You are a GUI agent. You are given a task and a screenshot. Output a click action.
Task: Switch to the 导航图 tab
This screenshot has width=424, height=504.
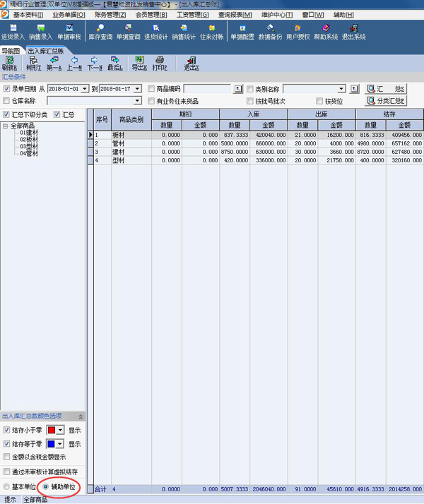tap(11, 51)
